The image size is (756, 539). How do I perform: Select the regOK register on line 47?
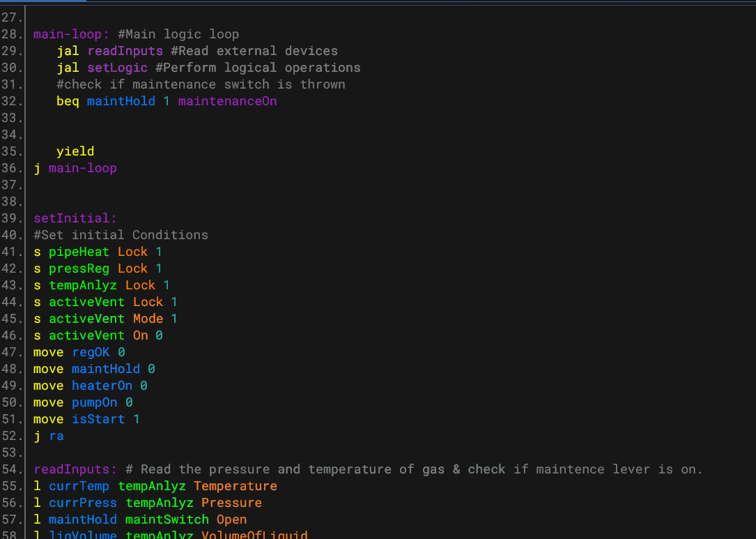pyautogui.click(x=91, y=352)
